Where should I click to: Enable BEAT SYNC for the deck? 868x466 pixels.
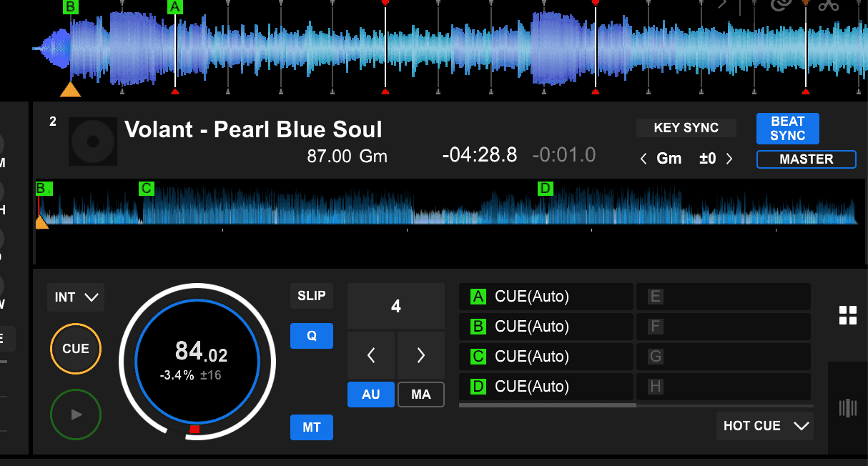tap(787, 129)
